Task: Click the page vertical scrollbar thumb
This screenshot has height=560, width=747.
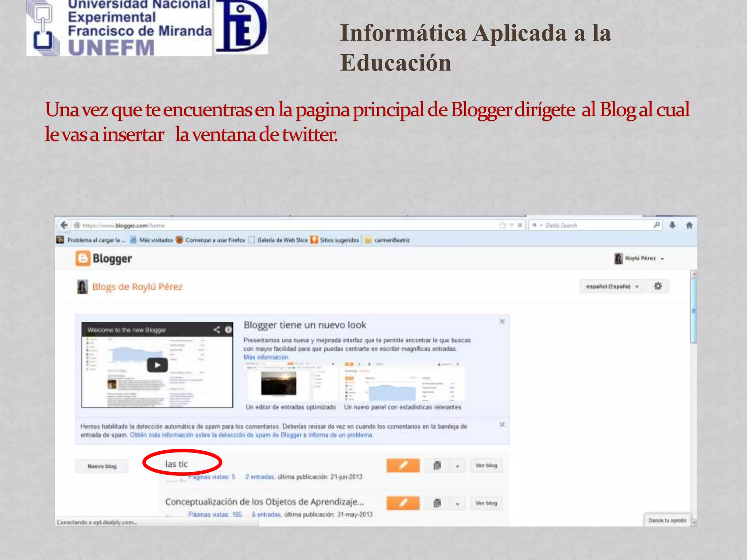Action: 694,311
